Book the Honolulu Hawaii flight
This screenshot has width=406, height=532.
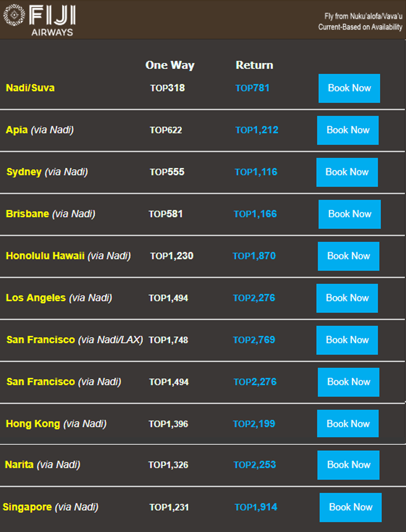point(349,256)
